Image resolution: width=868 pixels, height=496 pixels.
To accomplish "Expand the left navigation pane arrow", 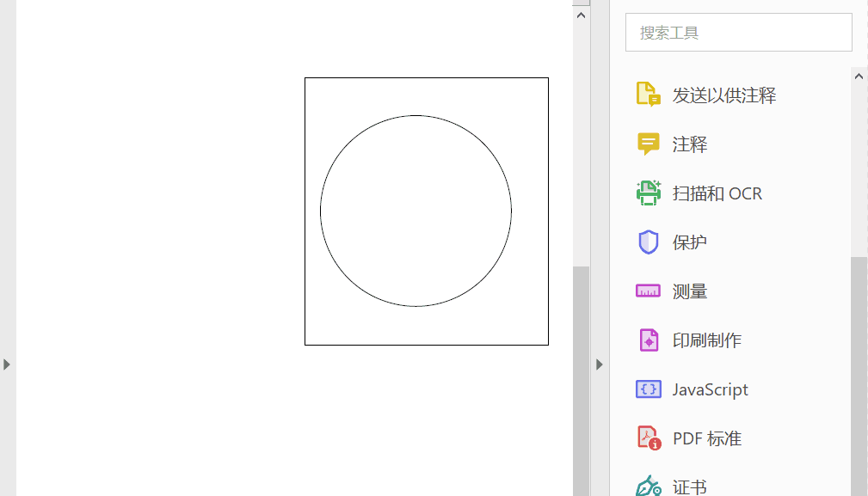I will point(7,364).
